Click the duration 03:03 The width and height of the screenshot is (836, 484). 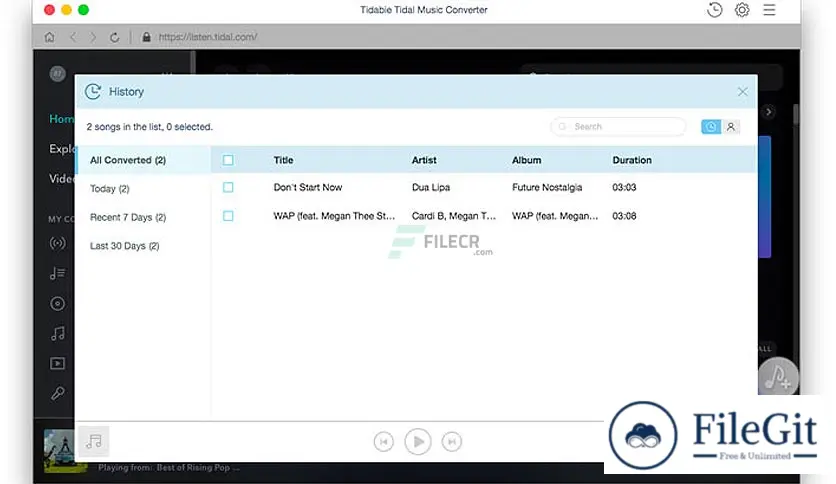pos(624,187)
